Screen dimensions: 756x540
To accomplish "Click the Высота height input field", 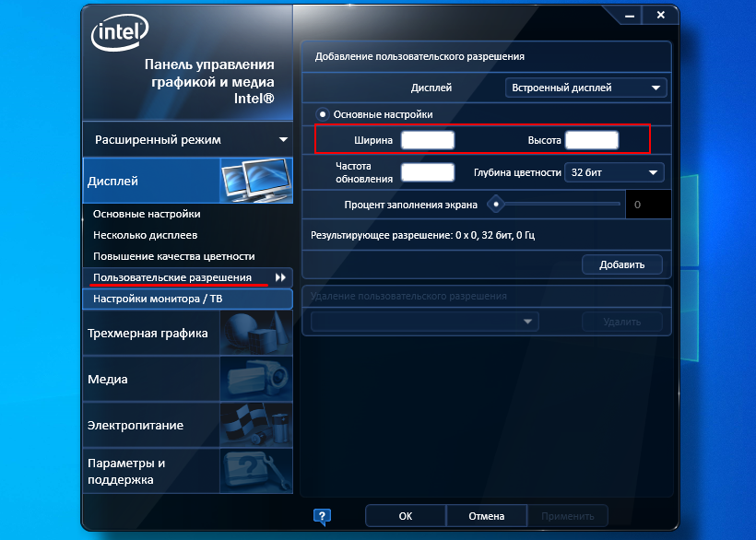I will pos(592,140).
